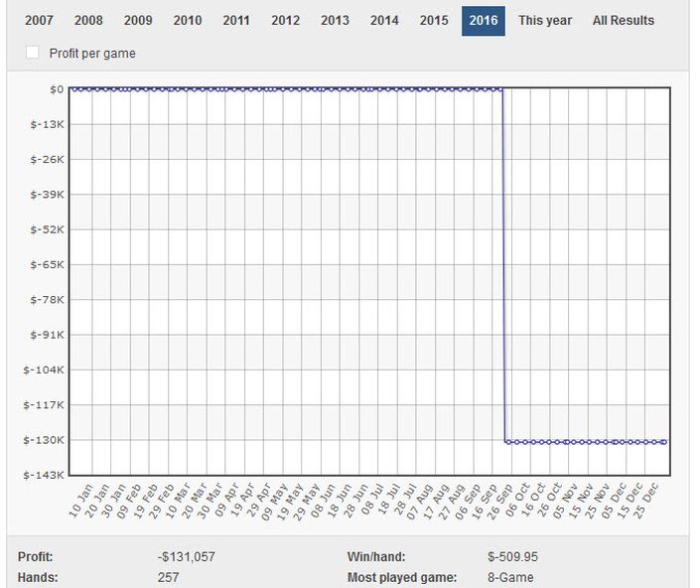
Task: View the 2011 results tab
Action: coord(236,21)
